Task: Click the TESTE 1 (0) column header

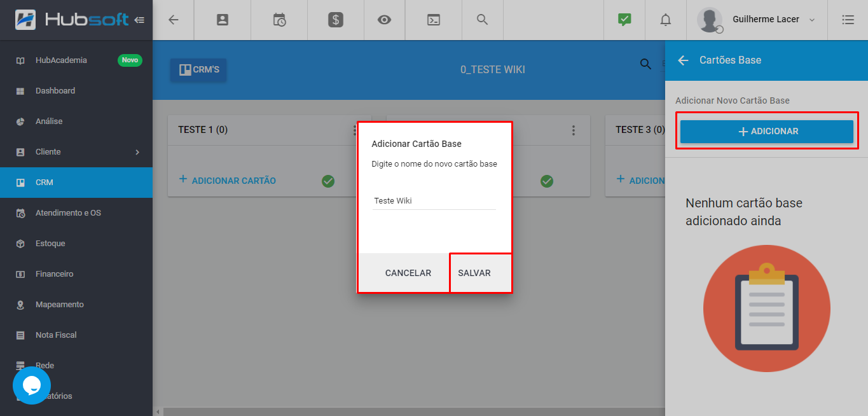Action: pos(203,130)
